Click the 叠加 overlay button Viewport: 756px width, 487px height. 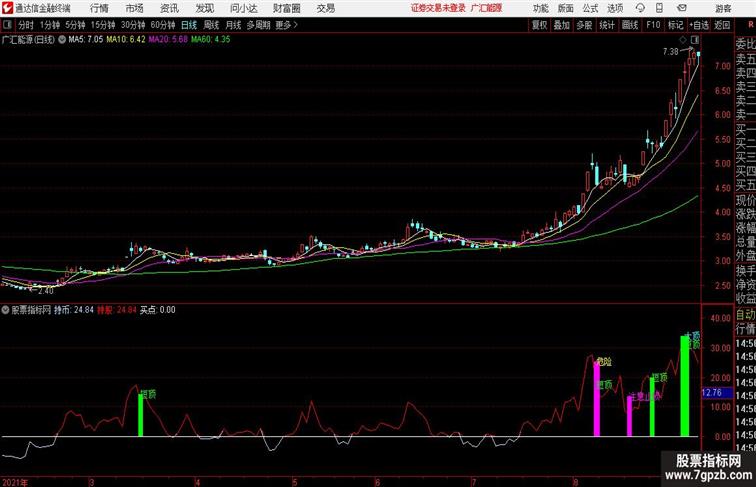[x=562, y=25]
